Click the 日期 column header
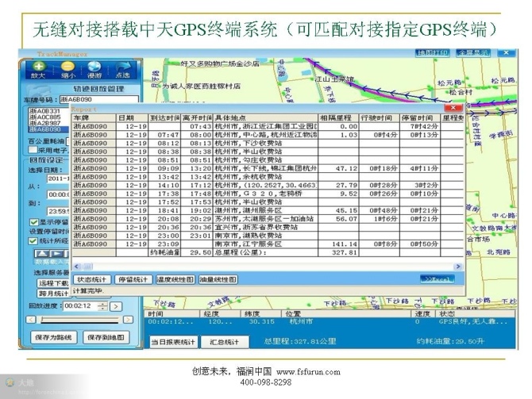This screenshot has height=399, width=532. pyautogui.click(x=133, y=118)
